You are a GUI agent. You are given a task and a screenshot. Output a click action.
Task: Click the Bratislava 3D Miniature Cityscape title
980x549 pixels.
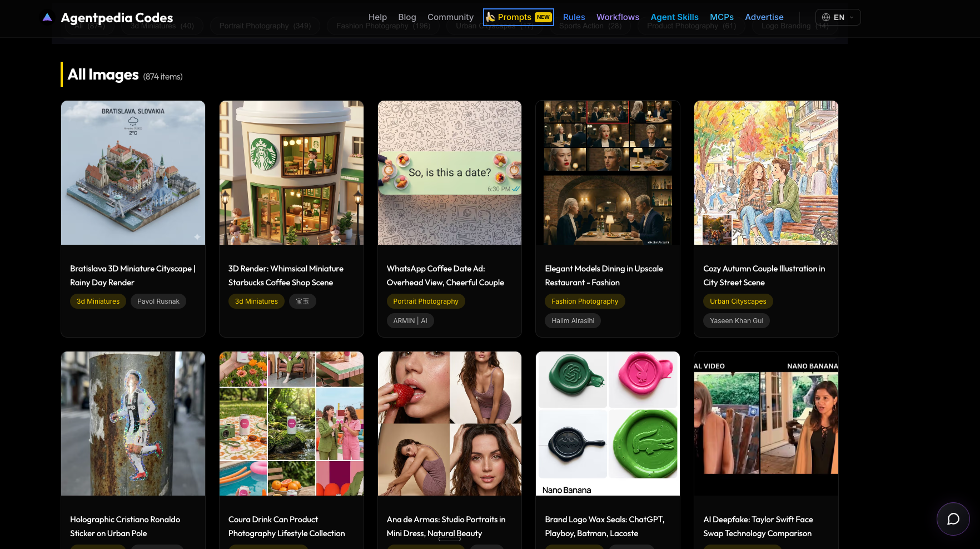click(x=133, y=275)
